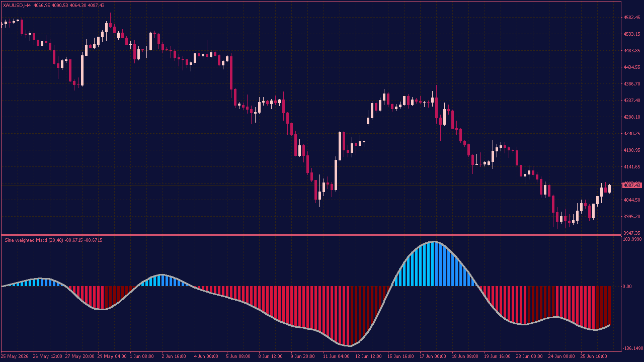Click the 8 Jun 12:00 time label
This screenshot has width=644, height=362.
271,356
